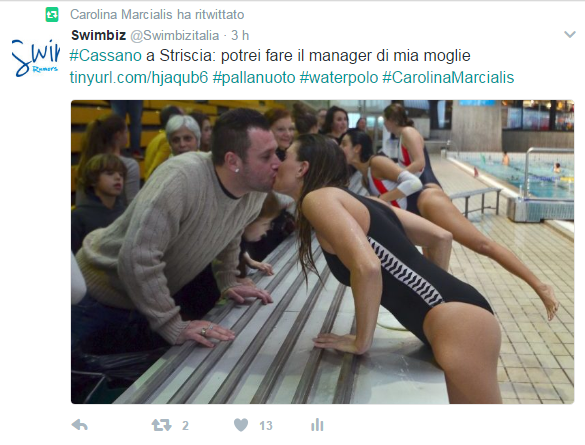
Task: Open the @Swimbizitalia handle
Action: [174, 35]
